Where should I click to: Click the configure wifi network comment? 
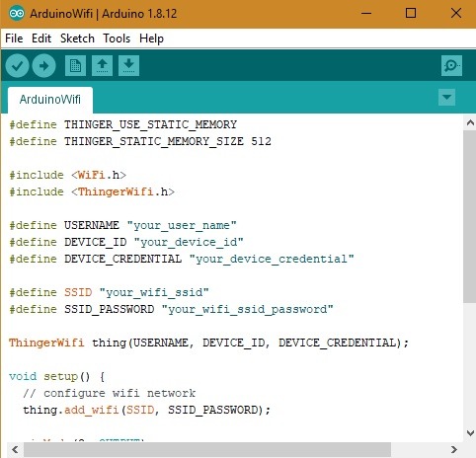click(110, 393)
